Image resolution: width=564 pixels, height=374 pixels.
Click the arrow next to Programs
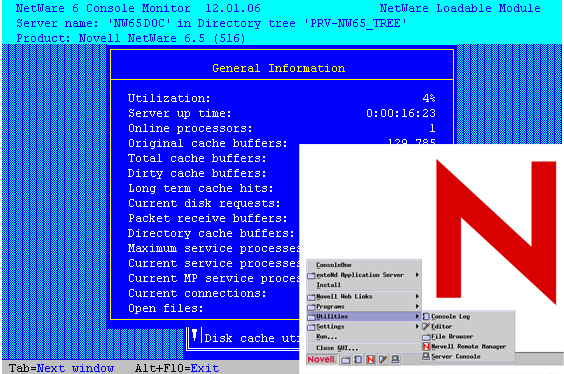tap(417, 307)
